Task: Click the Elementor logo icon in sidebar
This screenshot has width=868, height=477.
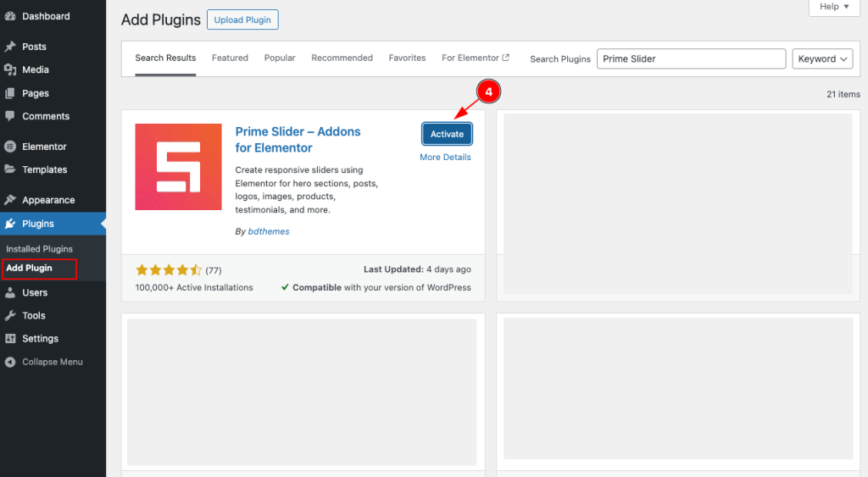Action: pos(10,147)
